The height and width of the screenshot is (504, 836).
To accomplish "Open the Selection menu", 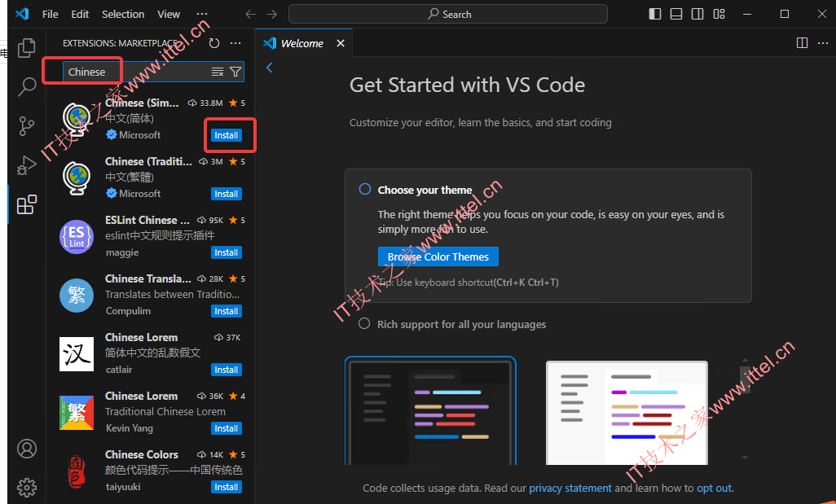I will click(x=123, y=15).
